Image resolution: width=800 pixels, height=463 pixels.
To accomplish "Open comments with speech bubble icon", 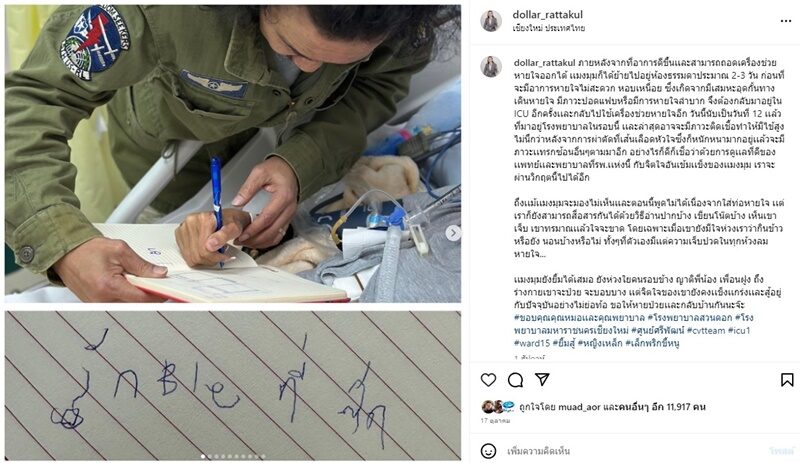I will (515, 380).
